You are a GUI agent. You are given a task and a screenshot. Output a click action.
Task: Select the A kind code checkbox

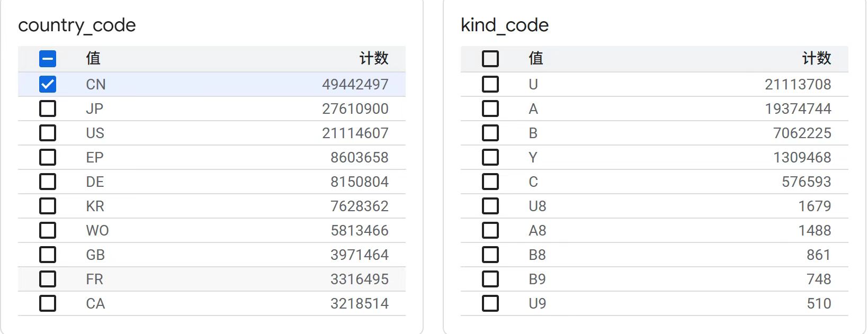click(490, 109)
